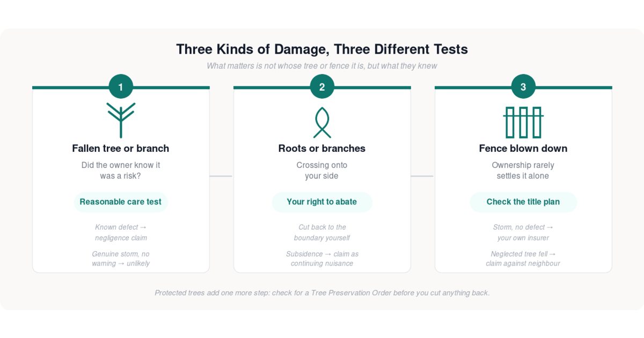The image size is (644, 338).
Task: Click the Your right to abate pill
Action: click(x=322, y=202)
